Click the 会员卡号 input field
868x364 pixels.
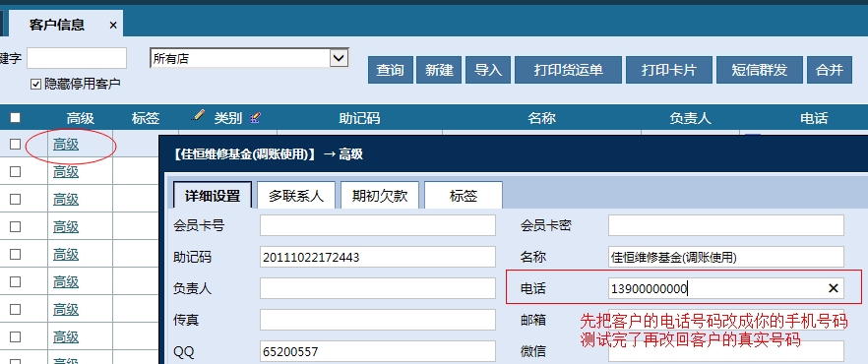point(378,225)
